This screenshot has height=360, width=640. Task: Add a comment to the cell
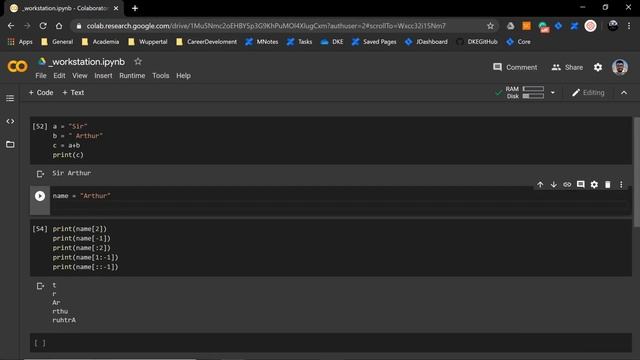580,184
